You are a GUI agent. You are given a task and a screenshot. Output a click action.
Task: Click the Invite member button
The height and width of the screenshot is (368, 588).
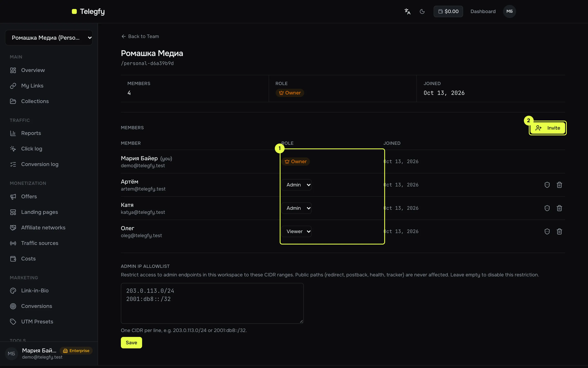coord(547,128)
